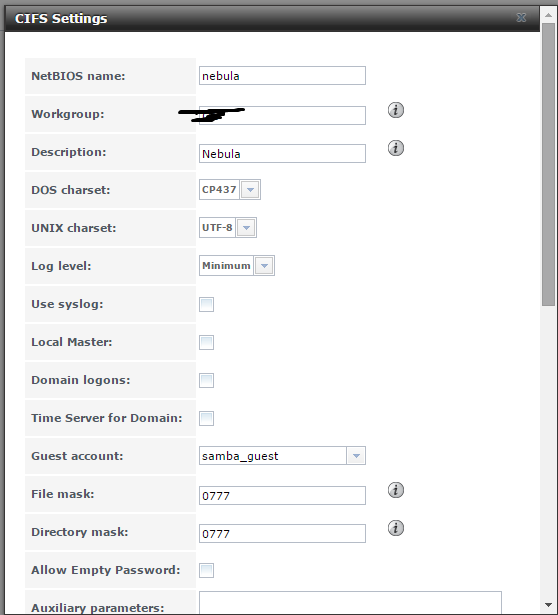Close the CIFS Settings dialog
The image size is (558, 615).
tap(521, 18)
